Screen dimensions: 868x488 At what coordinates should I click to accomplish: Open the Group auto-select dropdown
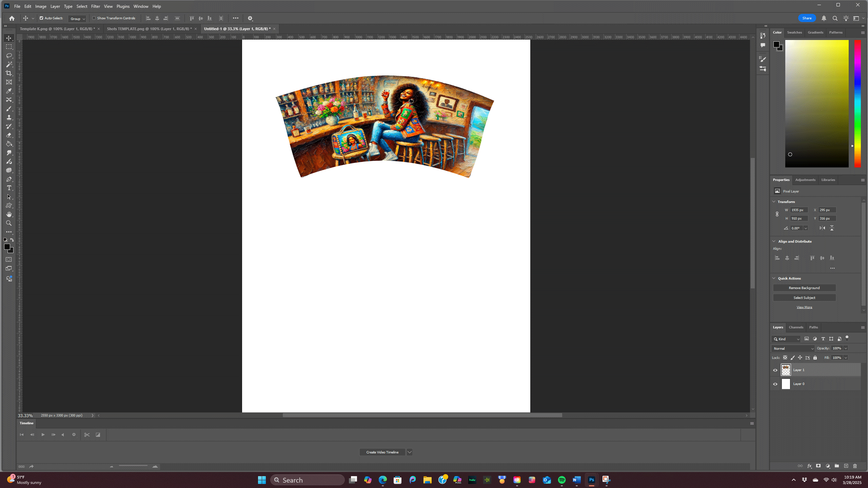[77, 19]
